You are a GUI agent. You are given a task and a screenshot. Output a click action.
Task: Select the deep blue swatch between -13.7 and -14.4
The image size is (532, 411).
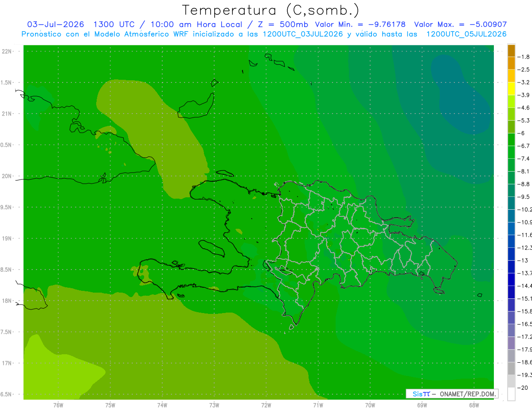tap(511, 279)
